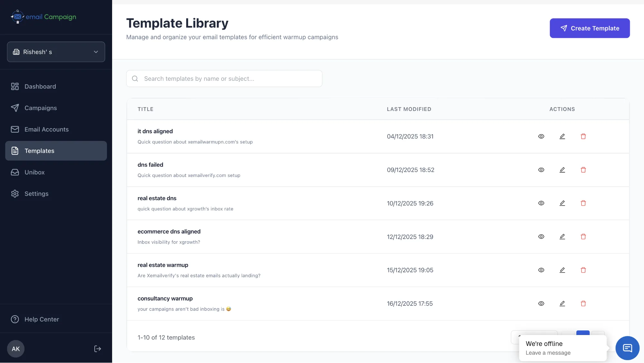The height and width of the screenshot is (363, 644).
Task: Focus the search templates input field
Action: coord(224,79)
